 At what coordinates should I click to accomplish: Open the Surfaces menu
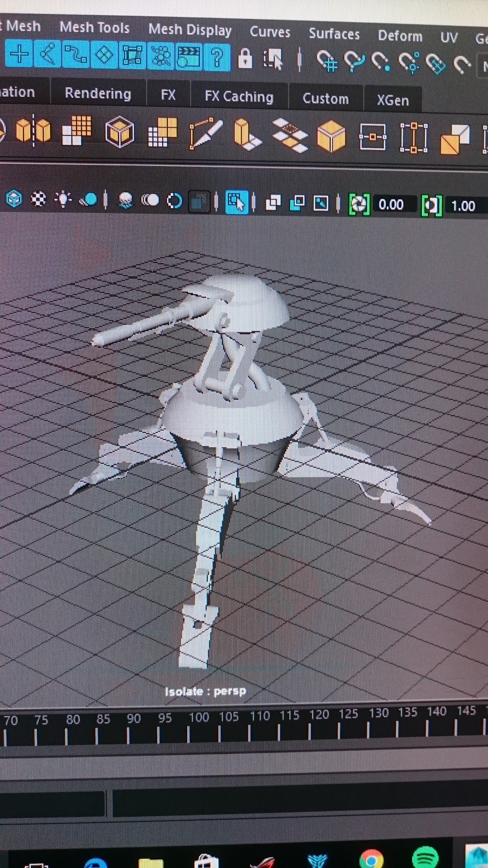tap(334, 34)
